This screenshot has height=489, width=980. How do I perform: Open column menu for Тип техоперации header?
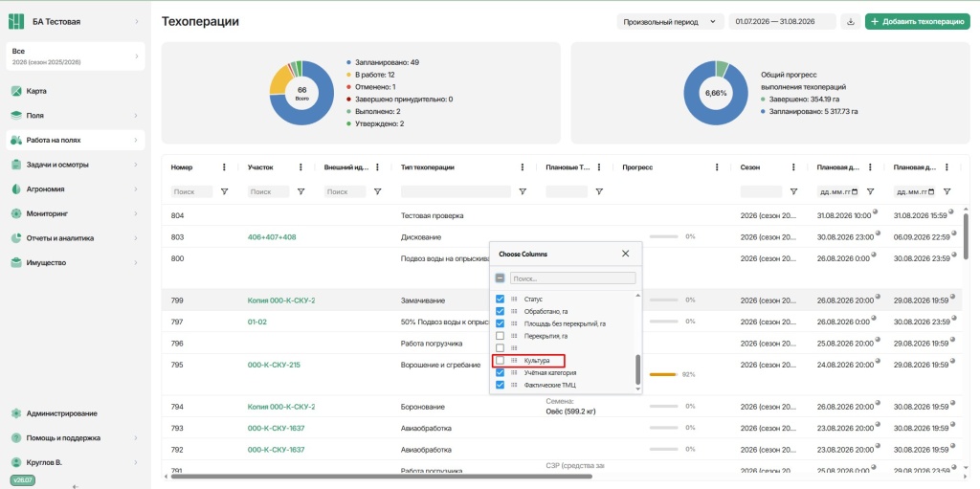pyautogui.click(x=523, y=167)
